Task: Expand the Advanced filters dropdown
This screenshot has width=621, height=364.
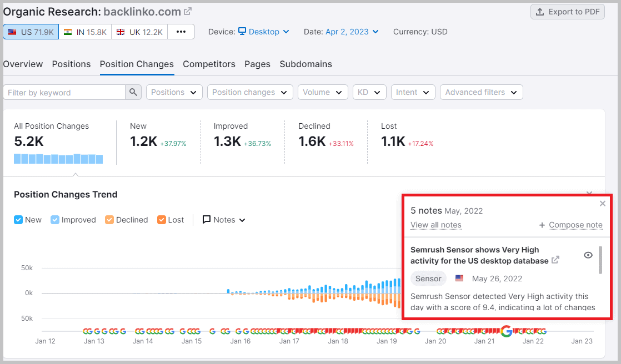Action: (x=481, y=93)
